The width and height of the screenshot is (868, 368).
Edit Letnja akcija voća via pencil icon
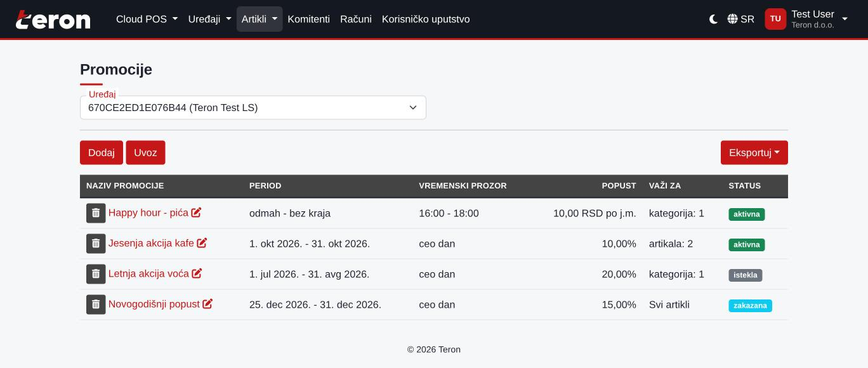click(197, 273)
